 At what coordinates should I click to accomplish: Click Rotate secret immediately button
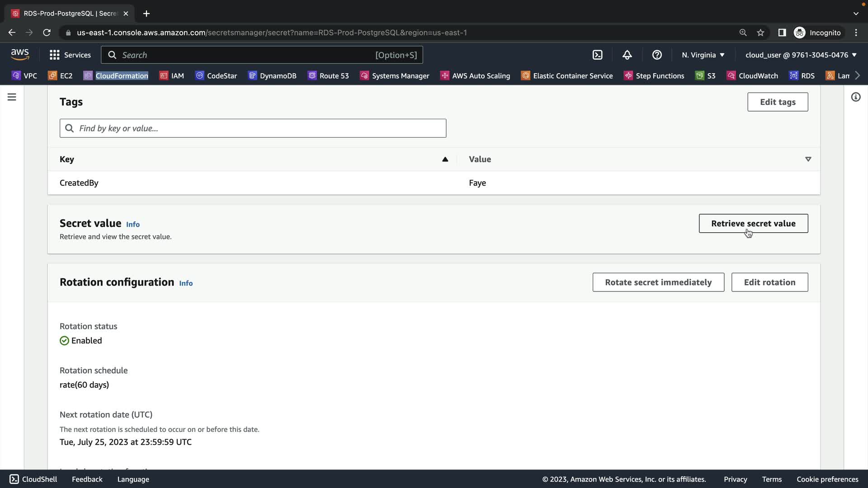(x=658, y=282)
